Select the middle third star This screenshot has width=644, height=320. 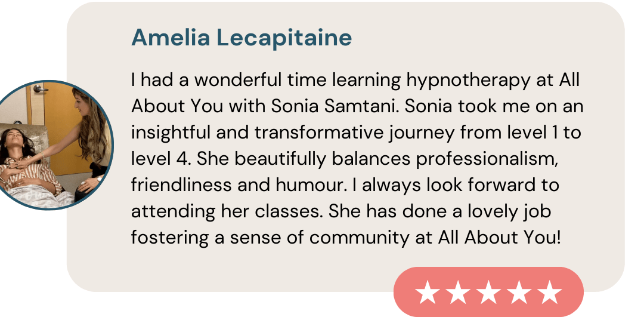(x=489, y=293)
